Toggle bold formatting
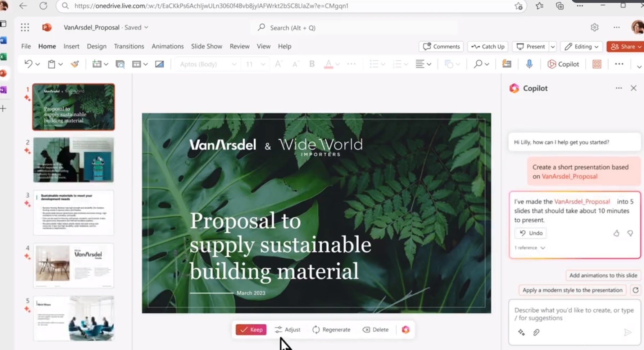This screenshot has height=350, width=644. point(312,64)
